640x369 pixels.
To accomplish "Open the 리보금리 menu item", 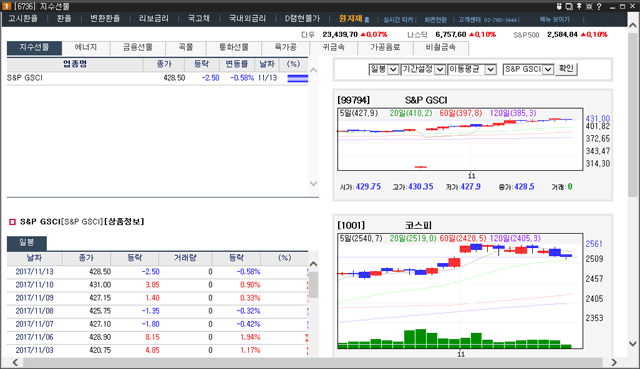I will pos(153,19).
